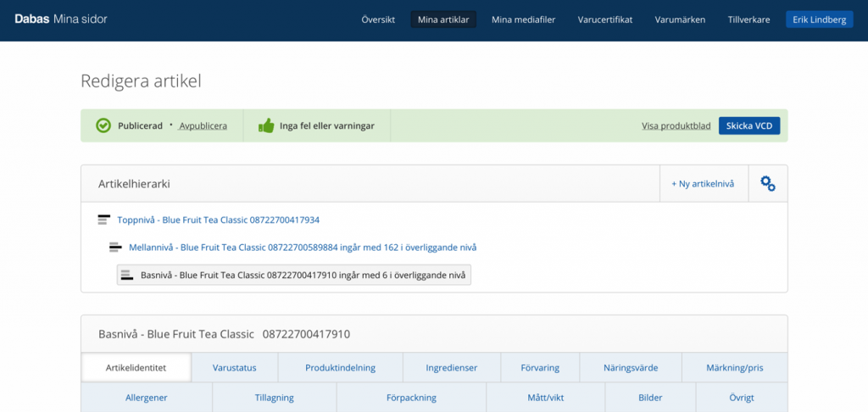Open the Översikt menu item

click(378, 20)
